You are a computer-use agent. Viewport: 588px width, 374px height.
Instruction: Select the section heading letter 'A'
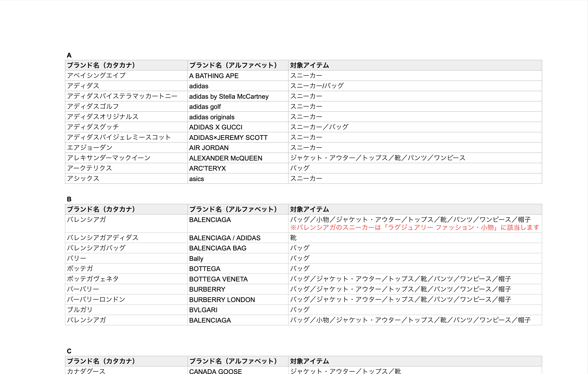point(69,55)
